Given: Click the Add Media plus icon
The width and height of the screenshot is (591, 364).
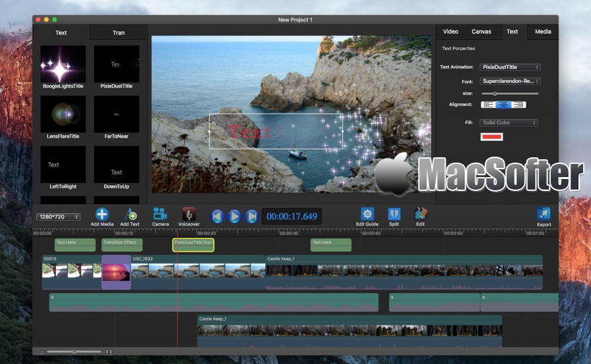Looking at the screenshot, I should click(x=102, y=214).
